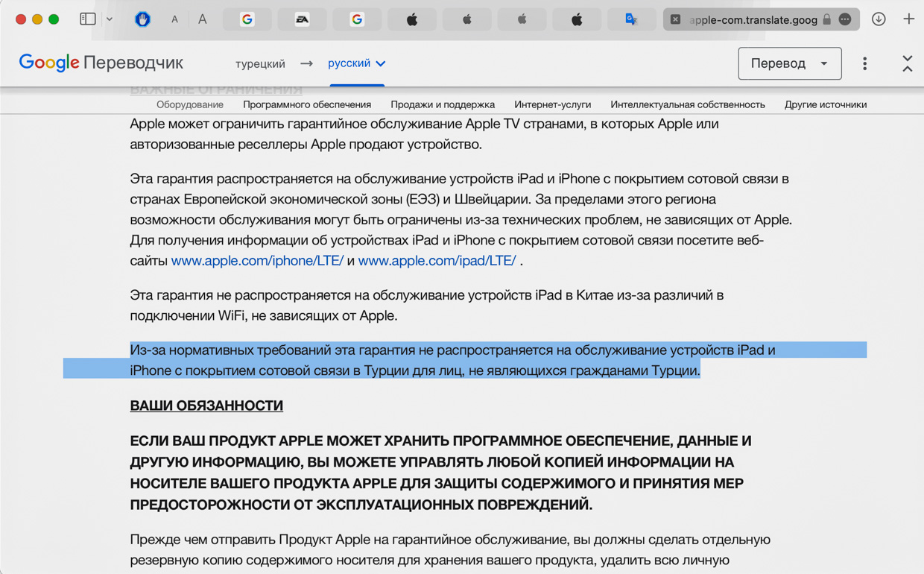
Task: Open the Оборудование nav item
Action: coord(190,104)
